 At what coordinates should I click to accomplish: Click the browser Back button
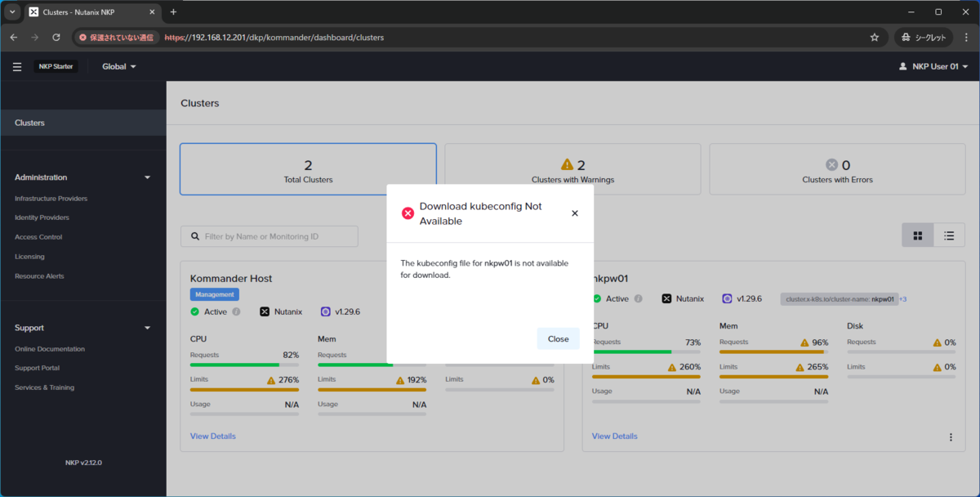click(14, 38)
